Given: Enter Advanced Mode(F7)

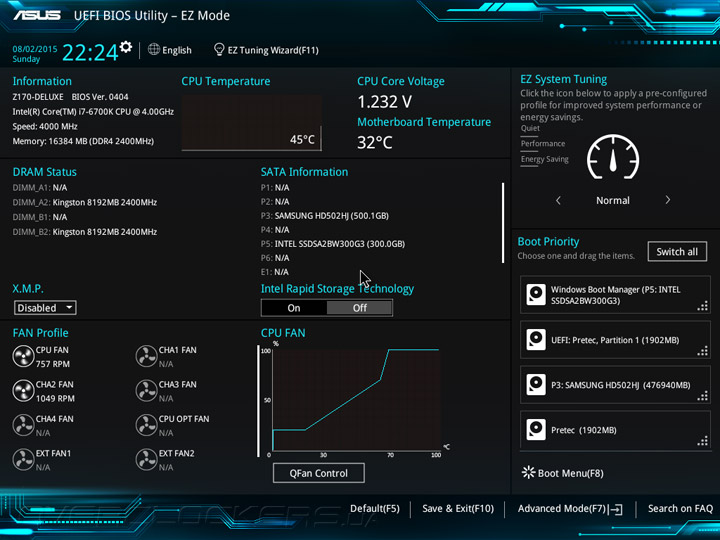Looking at the screenshot, I should pos(562,509).
